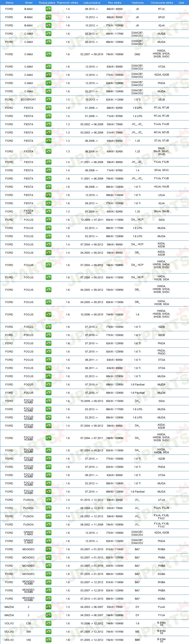Image resolution: width=189 pixels, height=644 pixels.
Task: Select the 1.5 Ti body cell
Action: [137, 100]
